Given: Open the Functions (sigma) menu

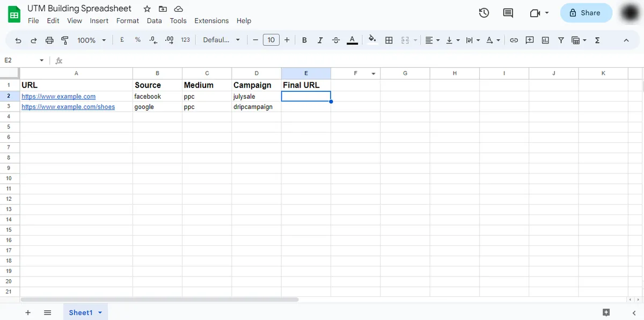Looking at the screenshot, I should click(597, 40).
